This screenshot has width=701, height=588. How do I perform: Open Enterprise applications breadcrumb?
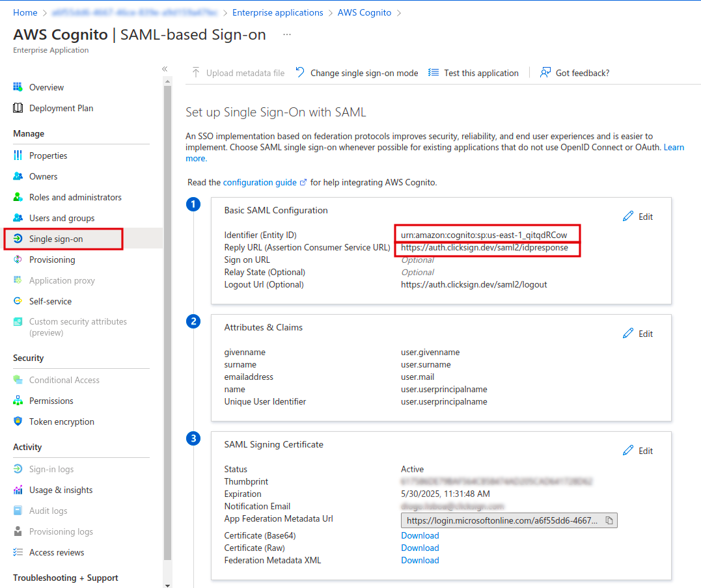[278, 12]
